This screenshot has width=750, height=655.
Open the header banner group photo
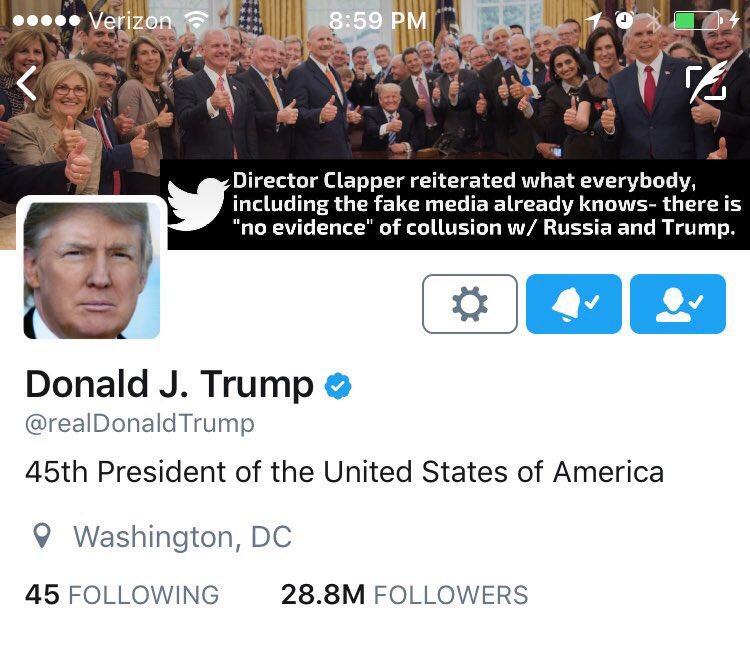pos(375,79)
